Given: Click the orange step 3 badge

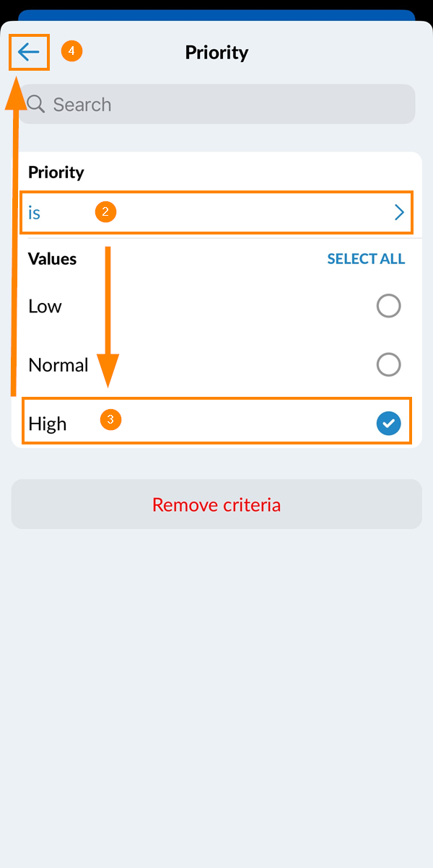Looking at the screenshot, I should (110, 419).
